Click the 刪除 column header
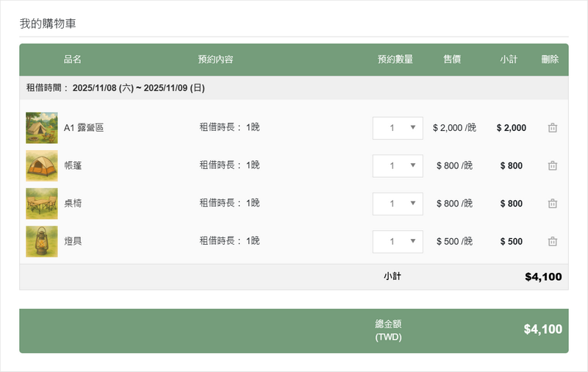This screenshot has height=372, width=588. click(x=550, y=60)
